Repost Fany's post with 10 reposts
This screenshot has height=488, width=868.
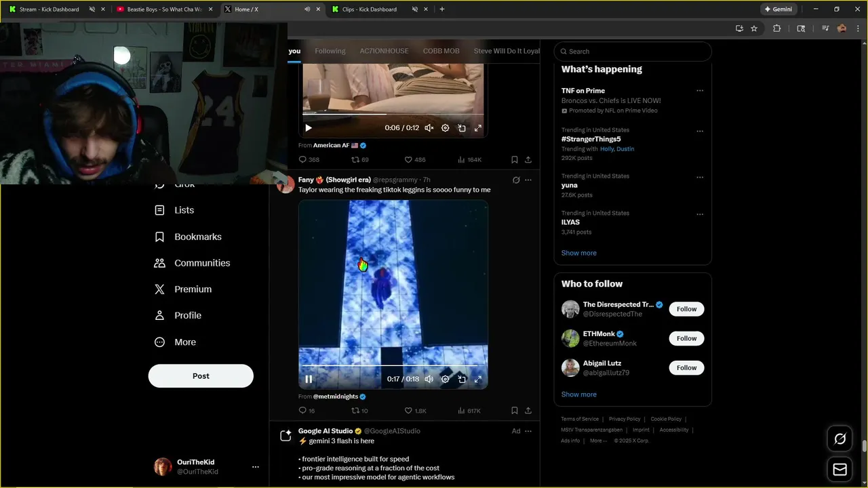[359, 411]
